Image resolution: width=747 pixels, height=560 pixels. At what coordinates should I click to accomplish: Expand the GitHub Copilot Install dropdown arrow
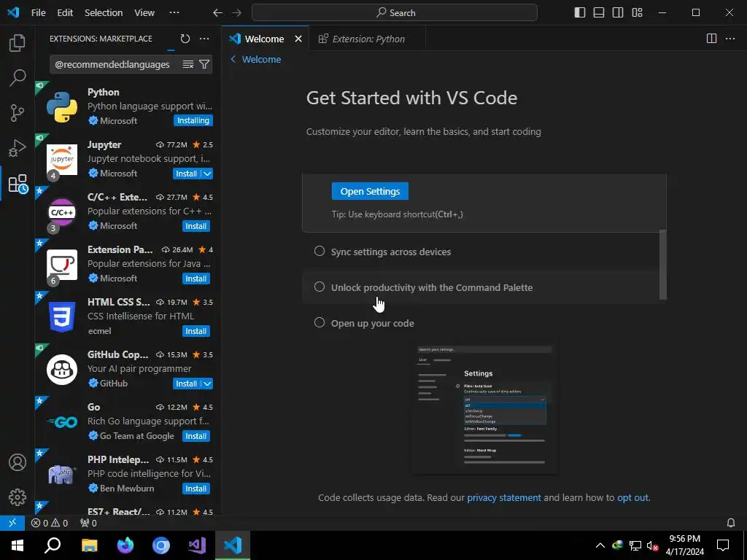pos(207,384)
